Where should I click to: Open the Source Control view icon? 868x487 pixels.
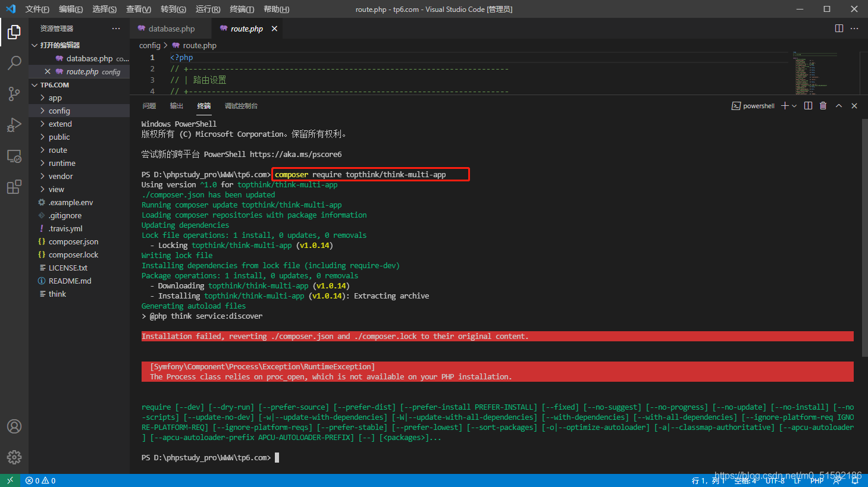point(14,93)
